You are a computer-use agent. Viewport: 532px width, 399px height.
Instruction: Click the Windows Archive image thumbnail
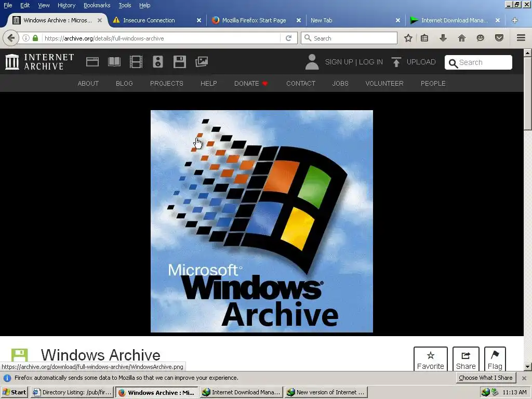262,221
